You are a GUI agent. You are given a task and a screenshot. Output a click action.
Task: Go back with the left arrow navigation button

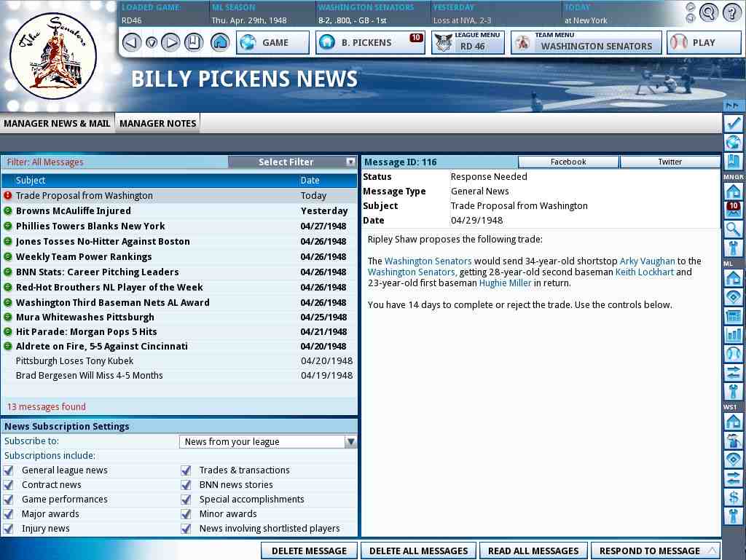[x=132, y=42]
